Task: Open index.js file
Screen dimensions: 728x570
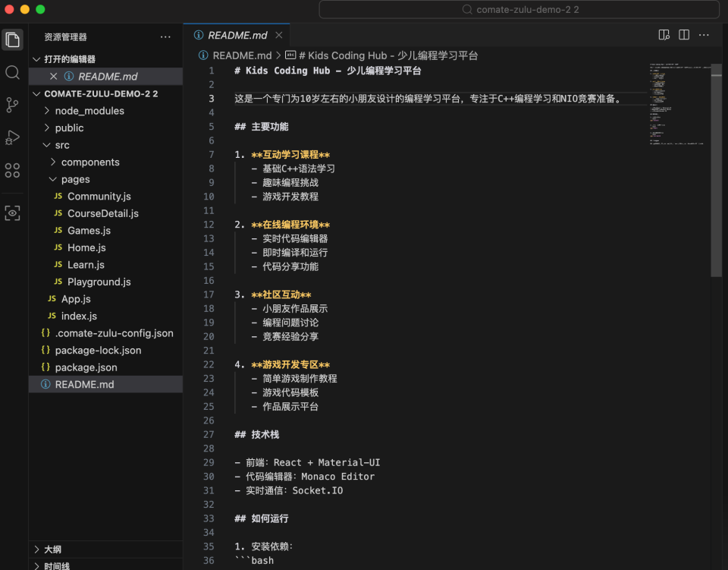Action: click(x=106, y=316)
